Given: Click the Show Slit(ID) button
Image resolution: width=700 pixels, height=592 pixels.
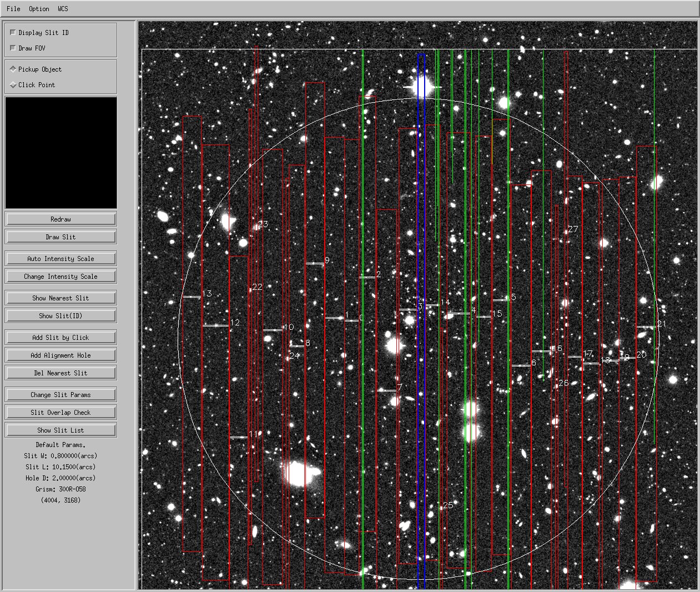Looking at the screenshot, I should (61, 315).
